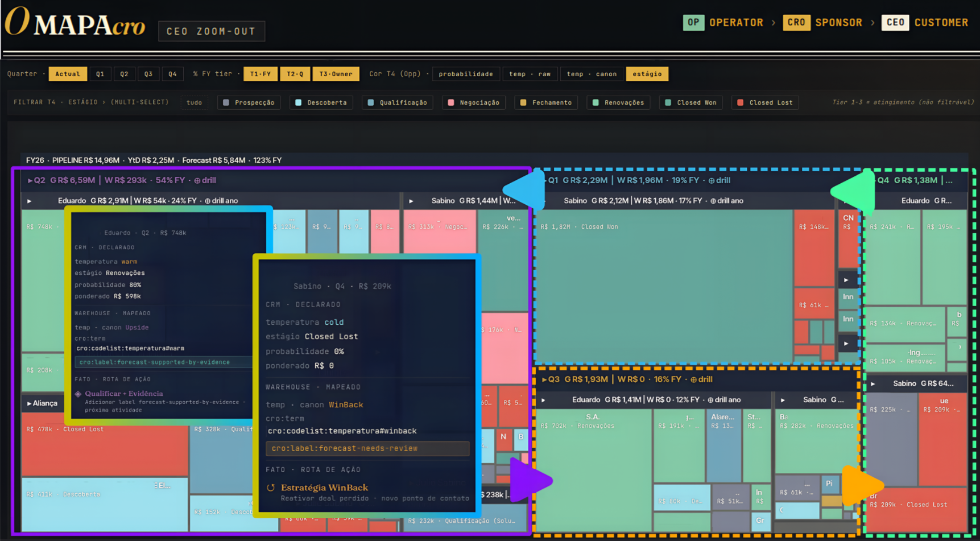Color T4 by estágio
The width and height of the screenshot is (980, 541).
click(647, 74)
